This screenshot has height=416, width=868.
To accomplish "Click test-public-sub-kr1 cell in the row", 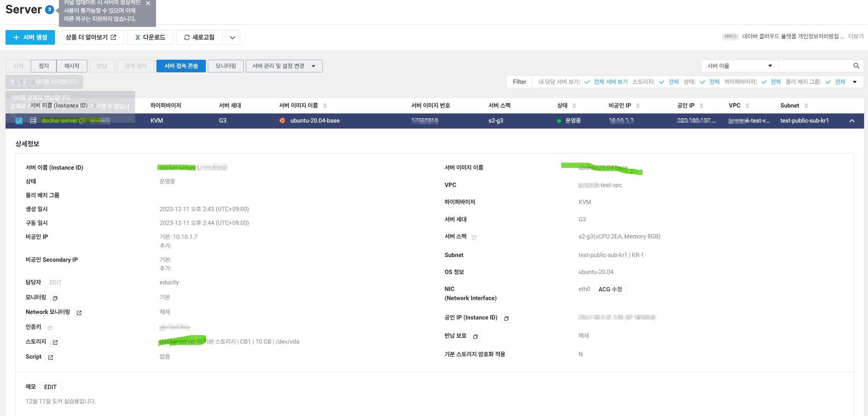I will [804, 121].
